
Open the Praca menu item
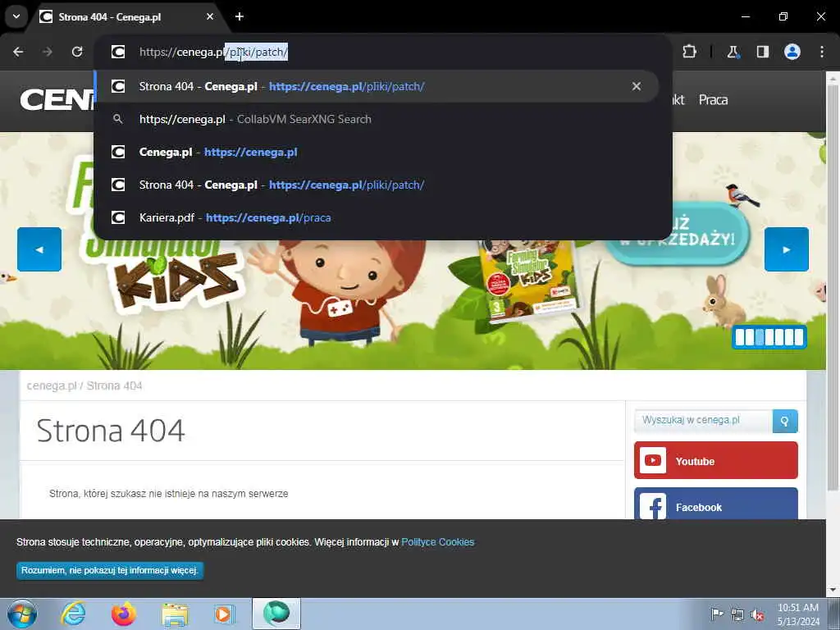713,99
